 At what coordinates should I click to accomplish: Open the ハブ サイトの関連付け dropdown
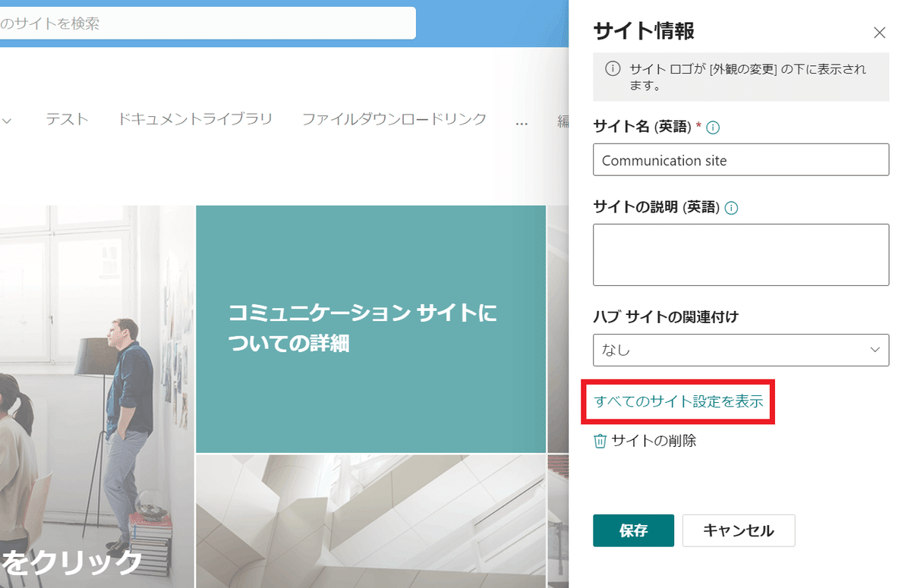pos(741,350)
